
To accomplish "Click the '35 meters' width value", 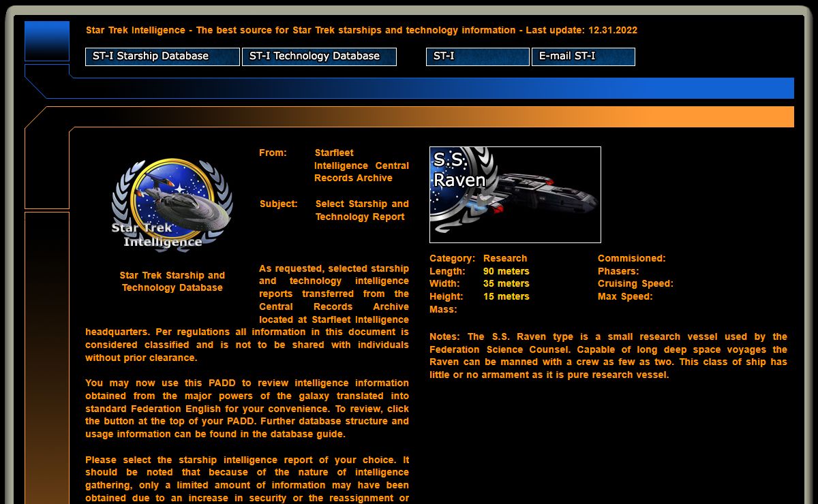I will pyautogui.click(x=506, y=284).
